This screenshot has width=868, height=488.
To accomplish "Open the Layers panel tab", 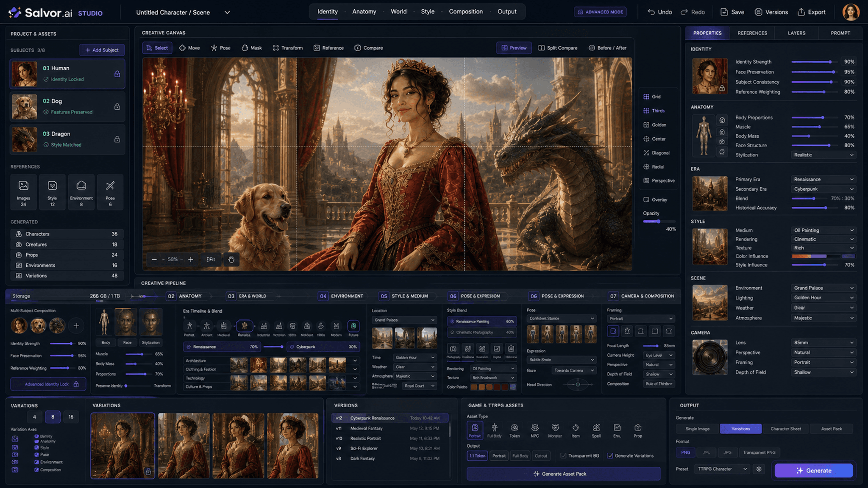I will (x=796, y=33).
